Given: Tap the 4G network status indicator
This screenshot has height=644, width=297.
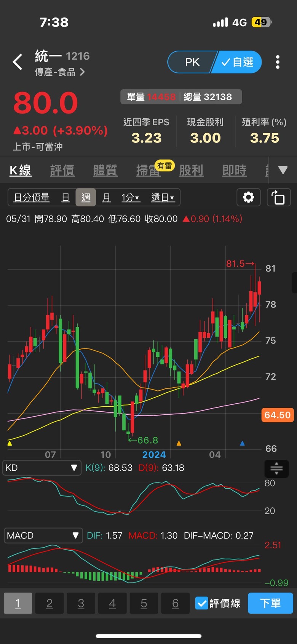Looking at the screenshot, I should point(240,22).
